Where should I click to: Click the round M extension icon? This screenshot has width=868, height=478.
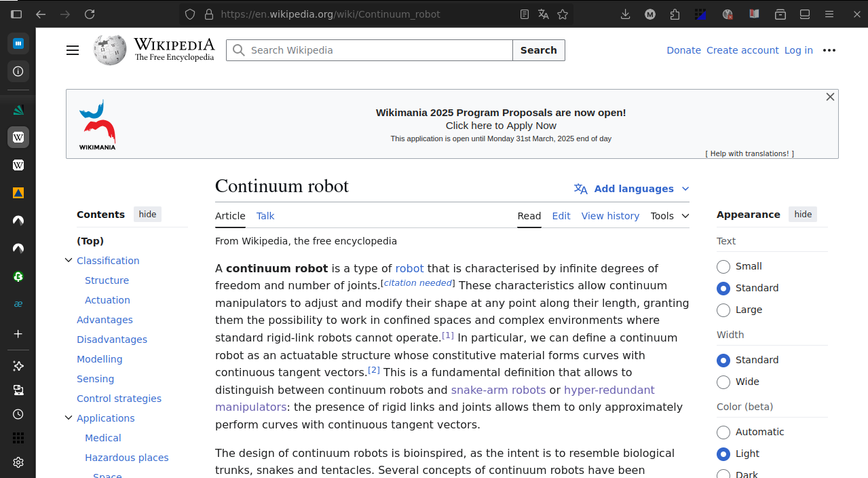coord(650,14)
